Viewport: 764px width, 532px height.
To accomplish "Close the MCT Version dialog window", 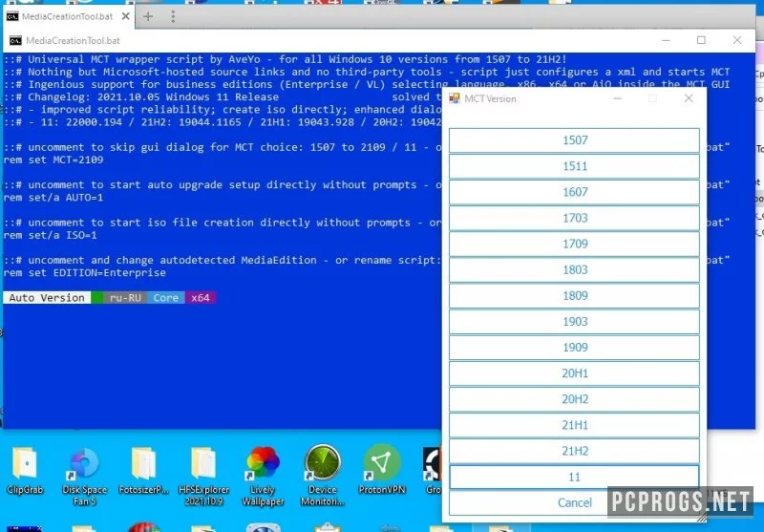I will (x=689, y=98).
